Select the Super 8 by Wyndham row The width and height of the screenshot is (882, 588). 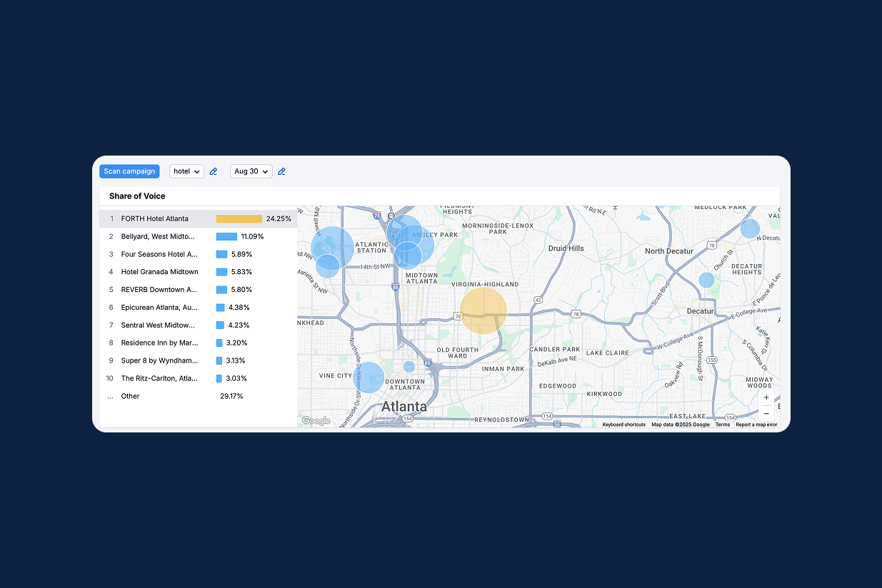pyautogui.click(x=198, y=360)
